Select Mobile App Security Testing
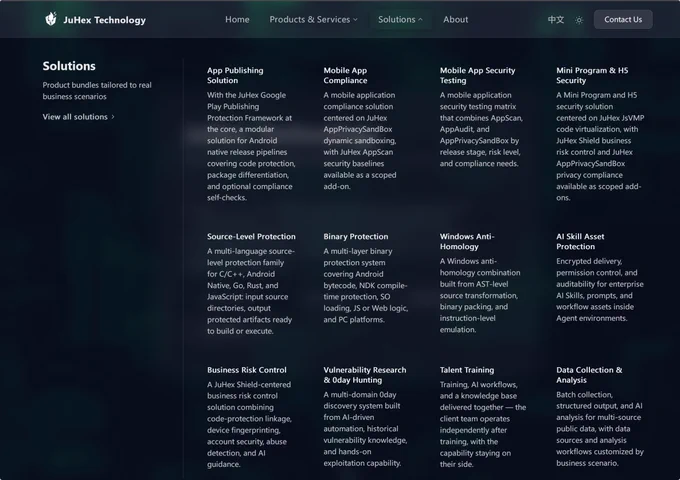The height and width of the screenshot is (480, 680). pos(477,75)
